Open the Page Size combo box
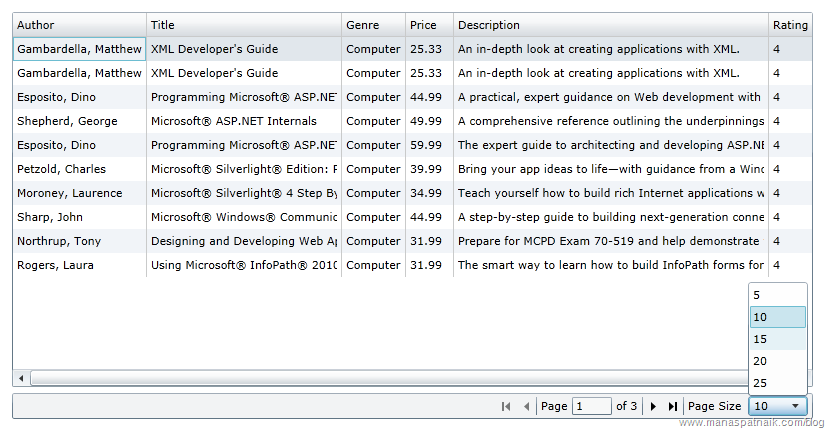 pos(778,406)
